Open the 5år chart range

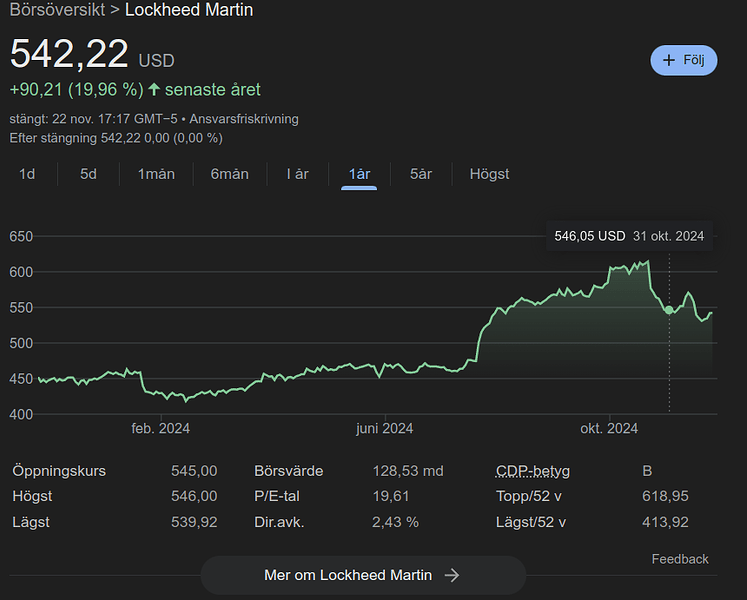tap(421, 174)
